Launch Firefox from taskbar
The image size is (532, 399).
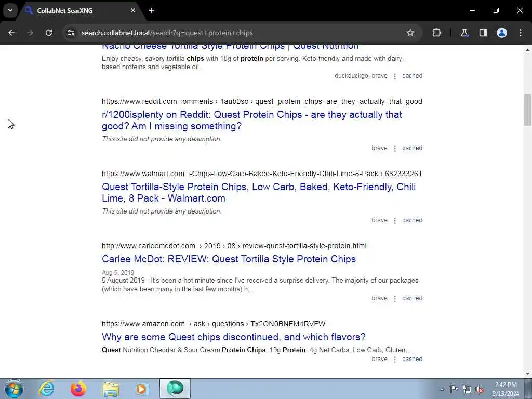(x=78, y=389)
